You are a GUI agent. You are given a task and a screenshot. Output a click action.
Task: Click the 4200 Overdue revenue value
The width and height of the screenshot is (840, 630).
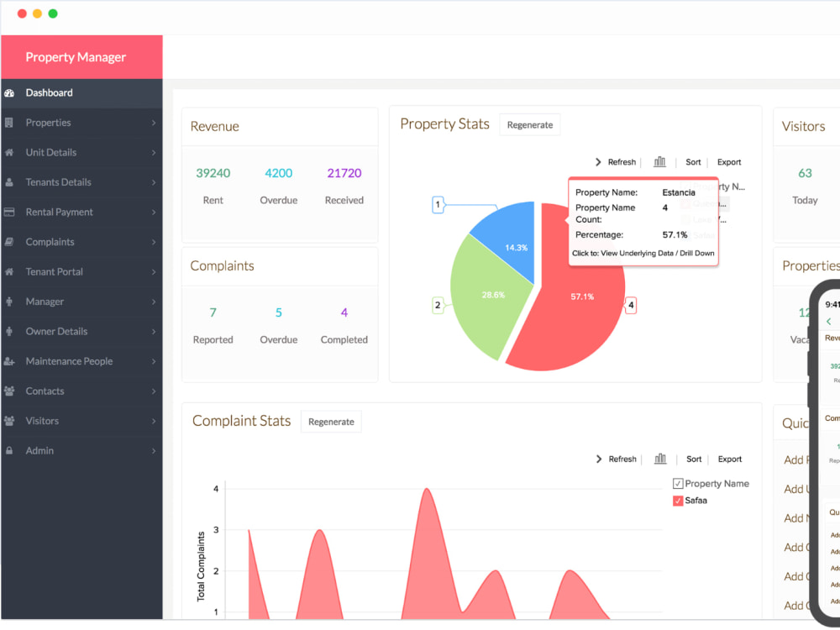pyautogui.click(x=279, y=173)
